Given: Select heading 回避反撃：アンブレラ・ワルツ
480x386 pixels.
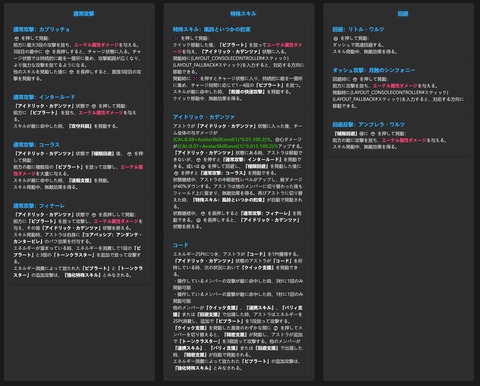Looking at the screenshot, I should [369, 124].
